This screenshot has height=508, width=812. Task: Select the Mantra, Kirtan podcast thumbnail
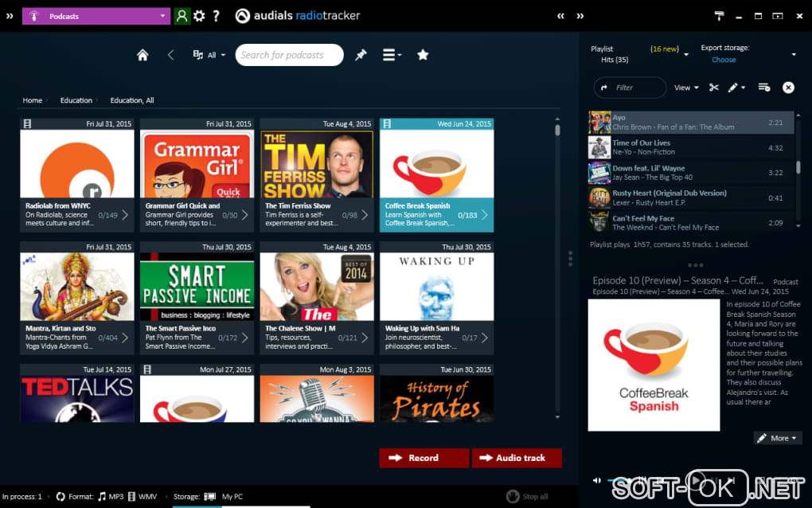(77, 287)
